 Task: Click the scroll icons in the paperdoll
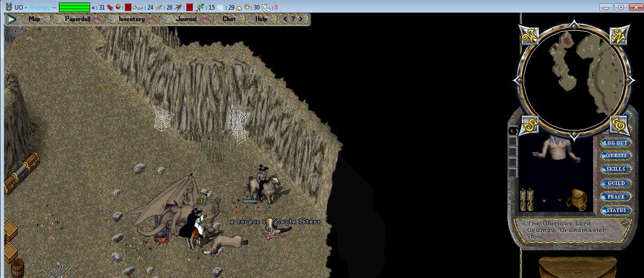tap(527, 199)
